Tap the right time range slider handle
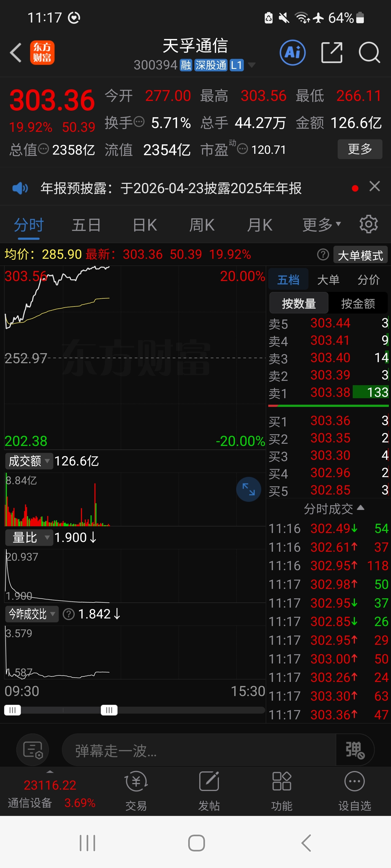391x868 pixels. pyautogui.click(x=109, y=710)
